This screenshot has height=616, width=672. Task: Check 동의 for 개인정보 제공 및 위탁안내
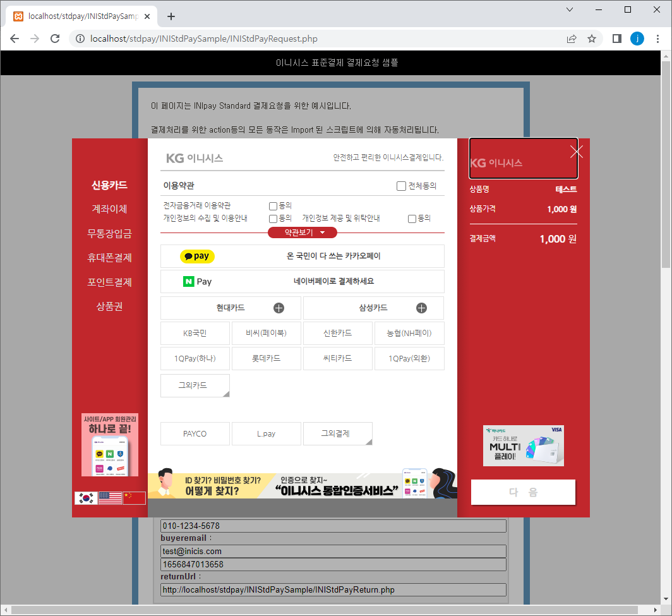pos(412,219)
